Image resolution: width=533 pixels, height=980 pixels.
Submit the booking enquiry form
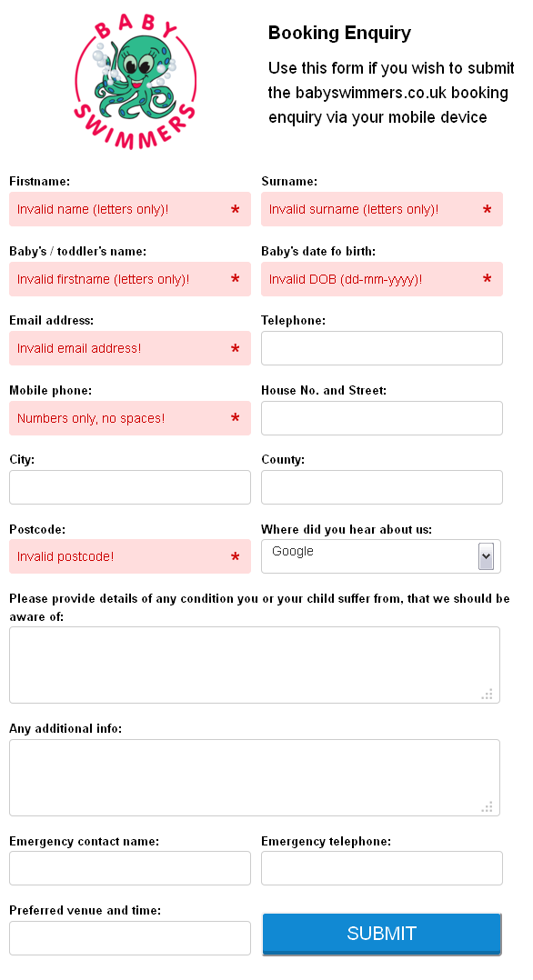382,934
